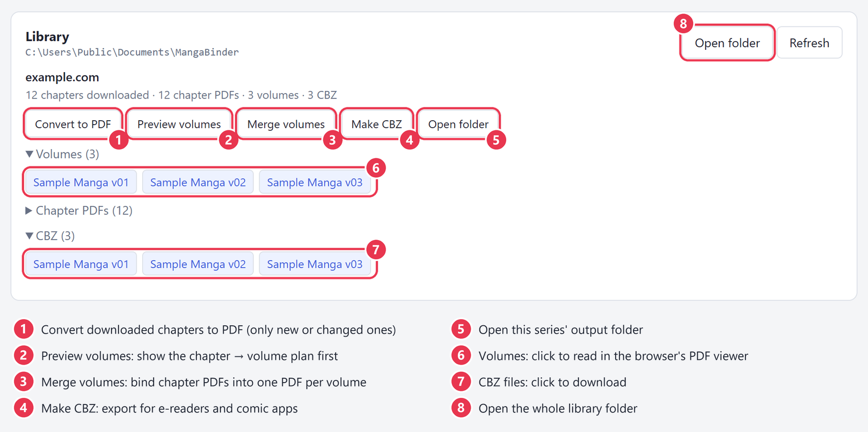Click red callout badge 7 beside CBZ chips
Viewport: 868px width, 432px height.
click(x=376, y=250)
